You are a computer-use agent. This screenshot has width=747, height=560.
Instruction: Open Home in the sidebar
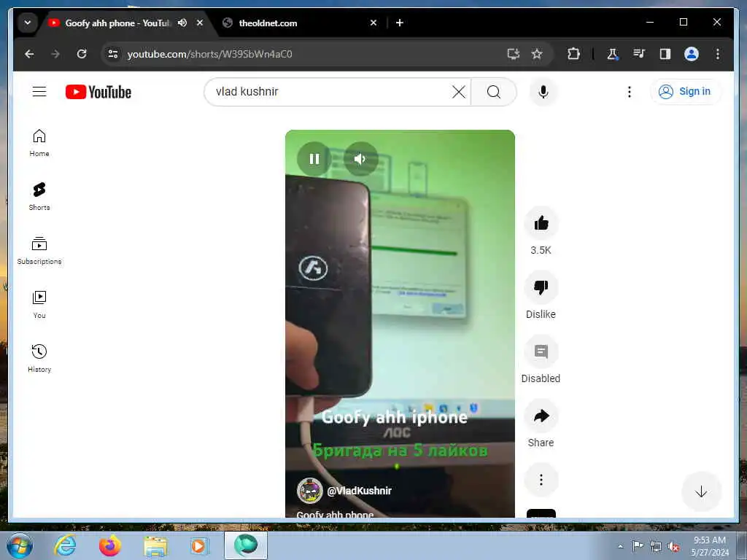coord(39,142)
